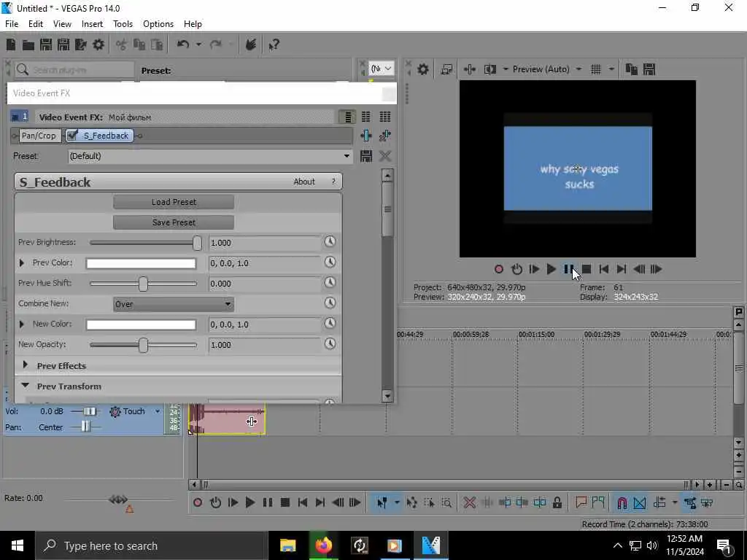Viewport: 747px width, 560px height.
Task: Open Video Preview project properties gear
Action: click(423, 69)
